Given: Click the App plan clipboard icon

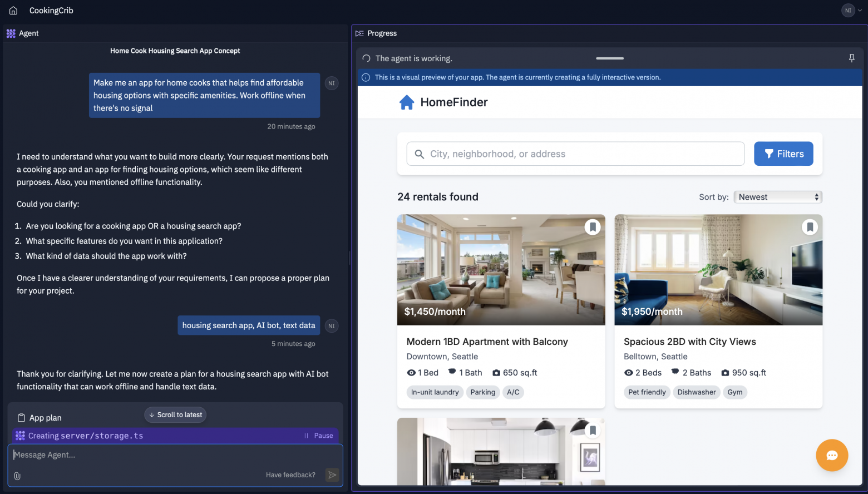Looking at the screenshot, I should [22, 418].
